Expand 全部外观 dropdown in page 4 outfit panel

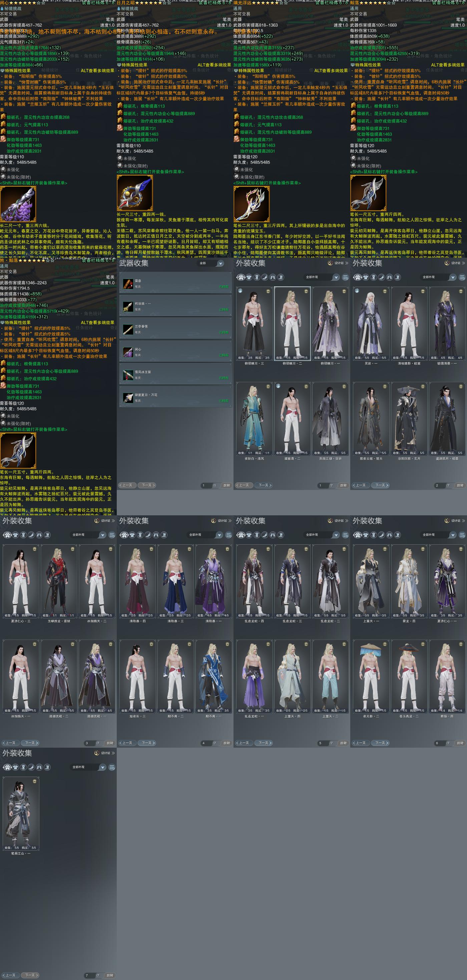pyautogui.click(x=205, y=535)
